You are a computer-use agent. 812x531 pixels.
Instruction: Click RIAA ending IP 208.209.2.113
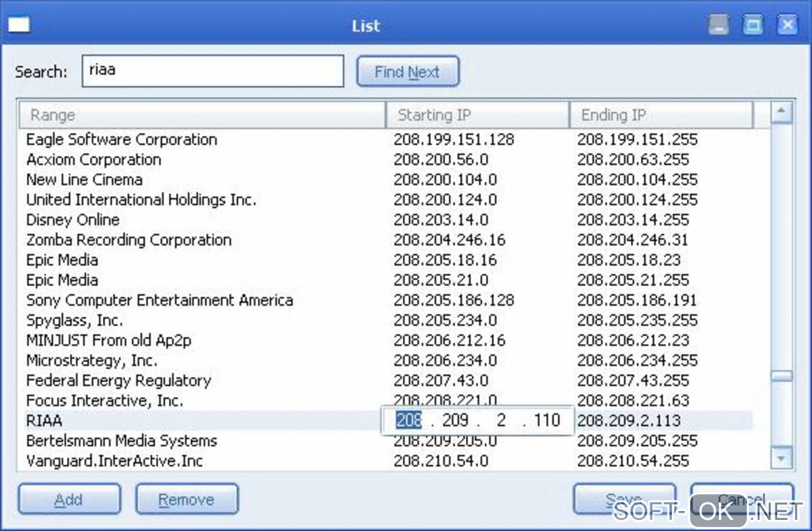tap(629, 420)
